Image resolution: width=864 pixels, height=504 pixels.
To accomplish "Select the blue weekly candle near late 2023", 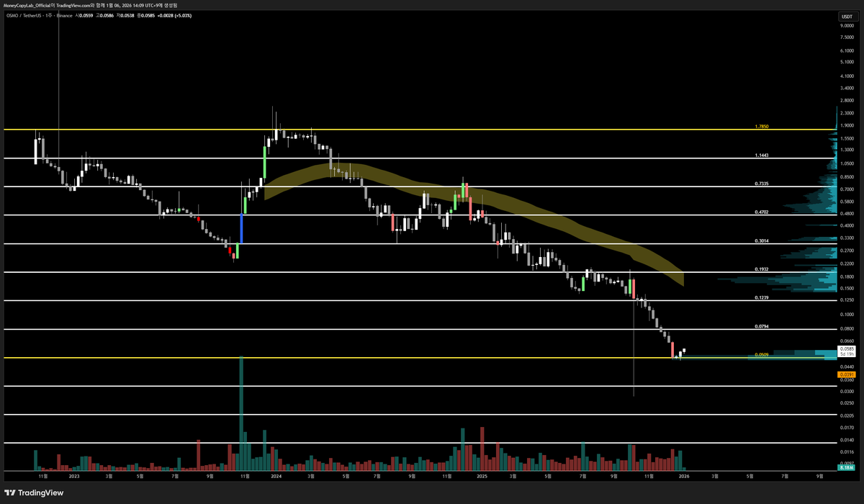I will pos(241,228).
